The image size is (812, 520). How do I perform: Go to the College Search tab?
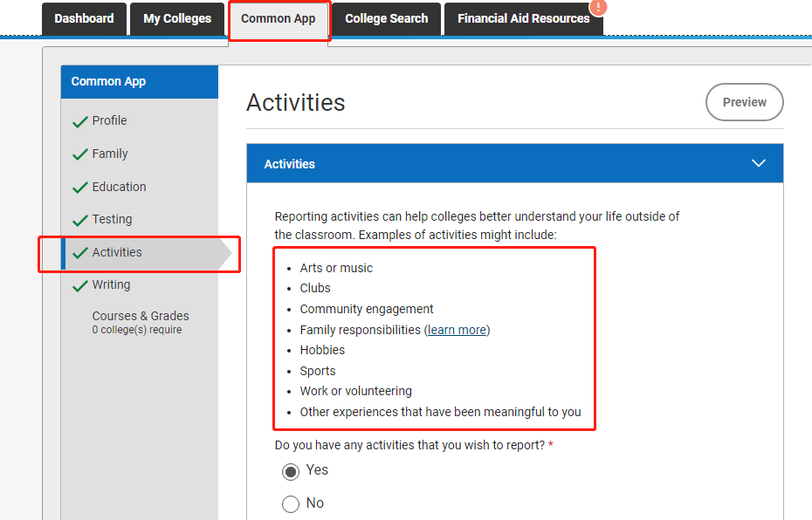click(x=386, y=19)
